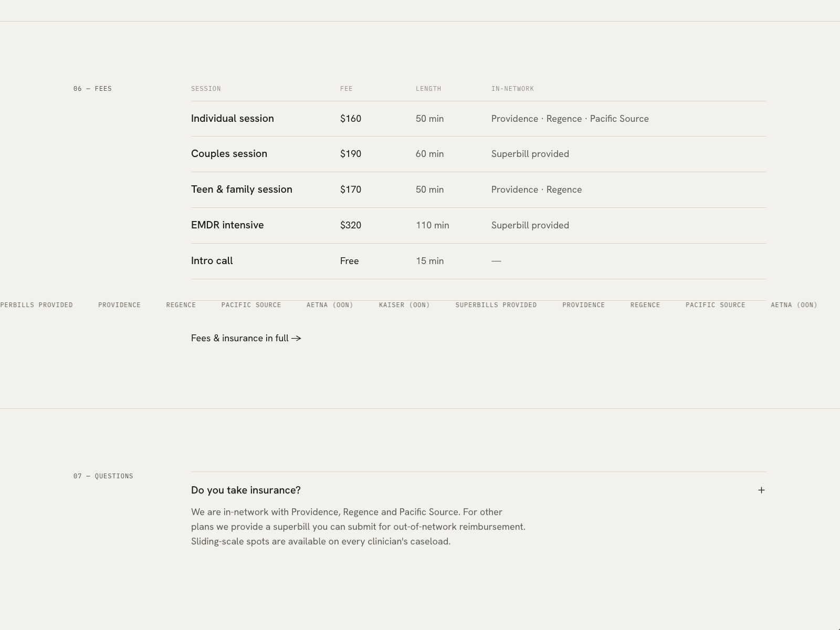
Task: Click the Superbills Provided marquee label
Action: [496, 305]
